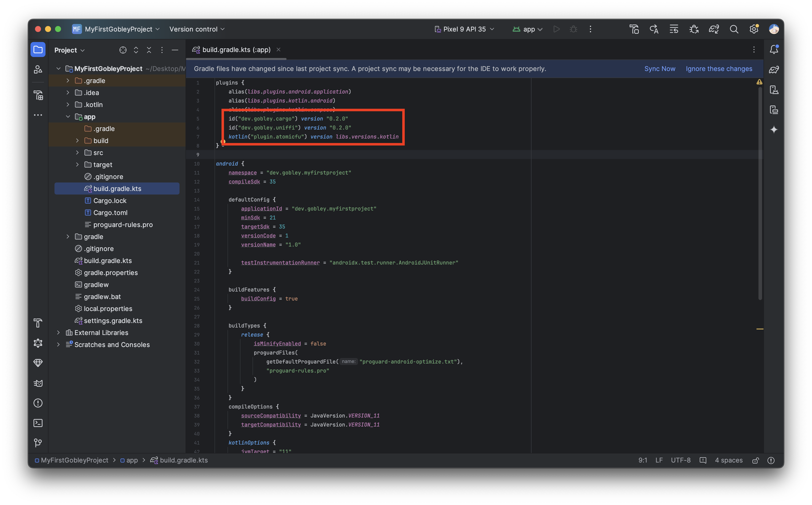Screen dimensions: 812x505
Task: Click the status bar problems circle icon
Action: [771, 460]
